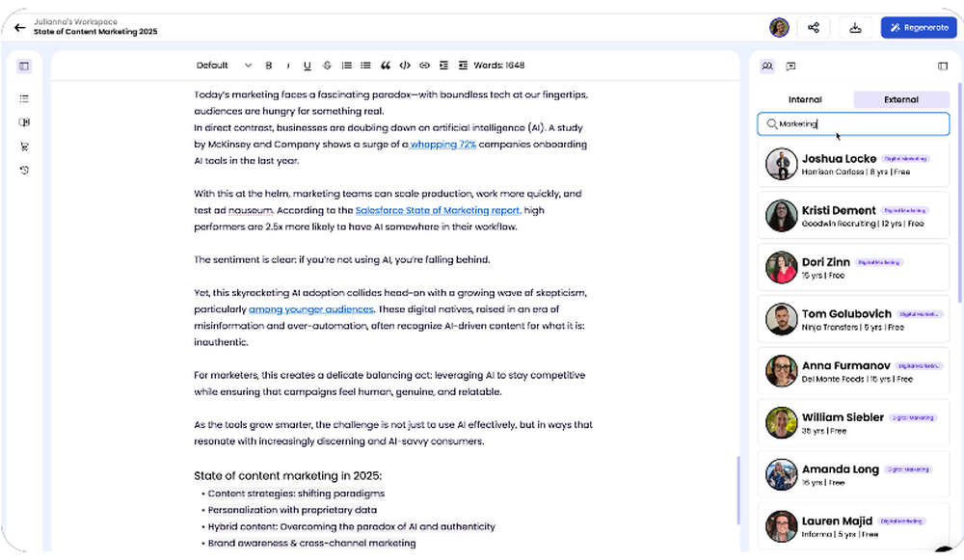Click the search magnifier icon
Screen dimensions: 964x560
pyautogui.click(x=771, y=123)
